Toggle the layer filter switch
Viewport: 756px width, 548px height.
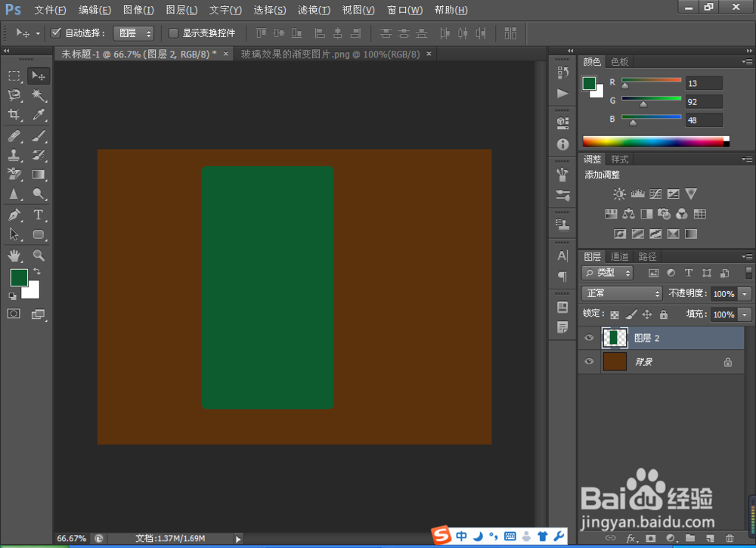tap(748, 273)
